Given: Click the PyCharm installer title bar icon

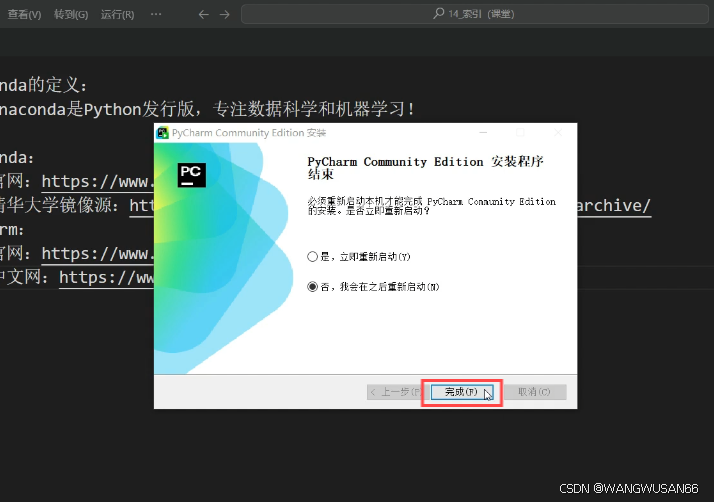Looking at the screenshot, I should (x=163, y=133).
